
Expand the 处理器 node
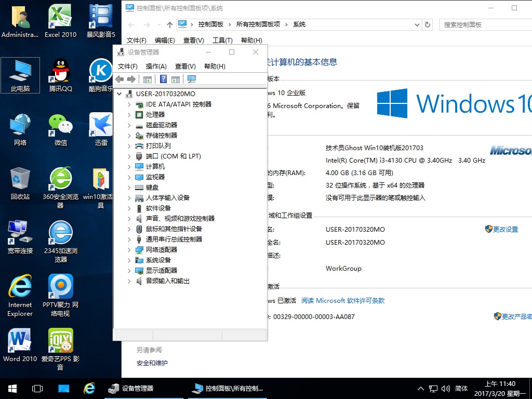coord(129,115)
